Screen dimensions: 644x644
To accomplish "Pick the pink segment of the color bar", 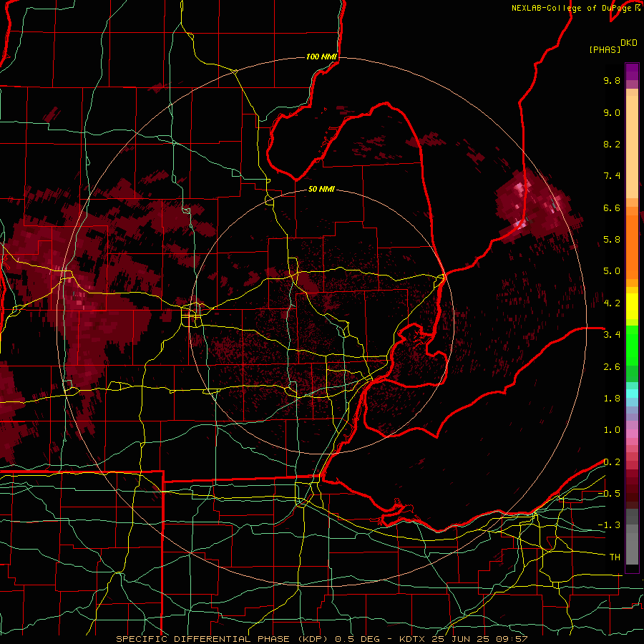I will pyautogui.click(x=632, y=434).
